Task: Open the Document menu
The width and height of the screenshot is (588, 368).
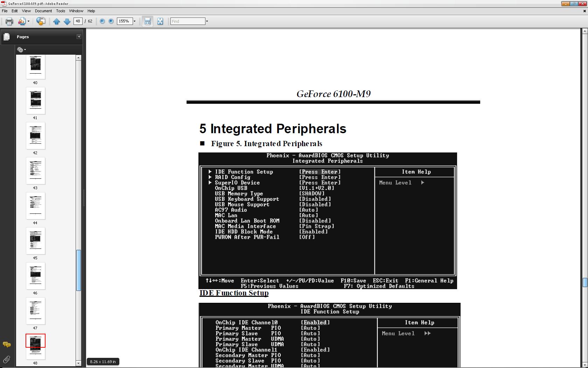Action: tap(43, 11)
